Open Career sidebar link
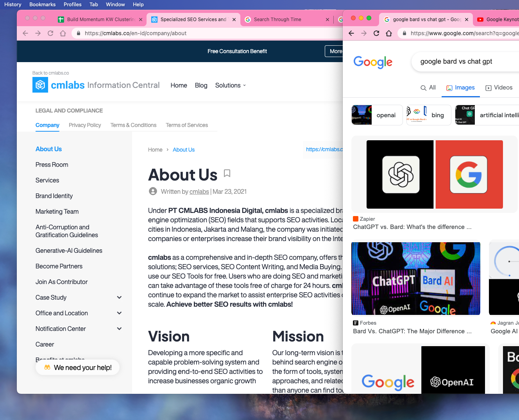This screenshot has height=420, width=519. [45, 344]
